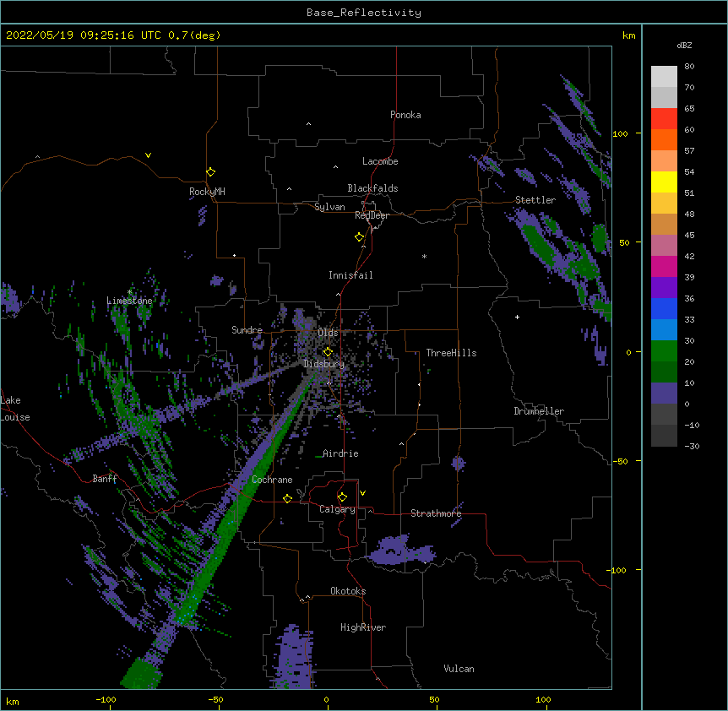Click the RockyMH label
Screen dimensions: 728x711
coord(207,192)
